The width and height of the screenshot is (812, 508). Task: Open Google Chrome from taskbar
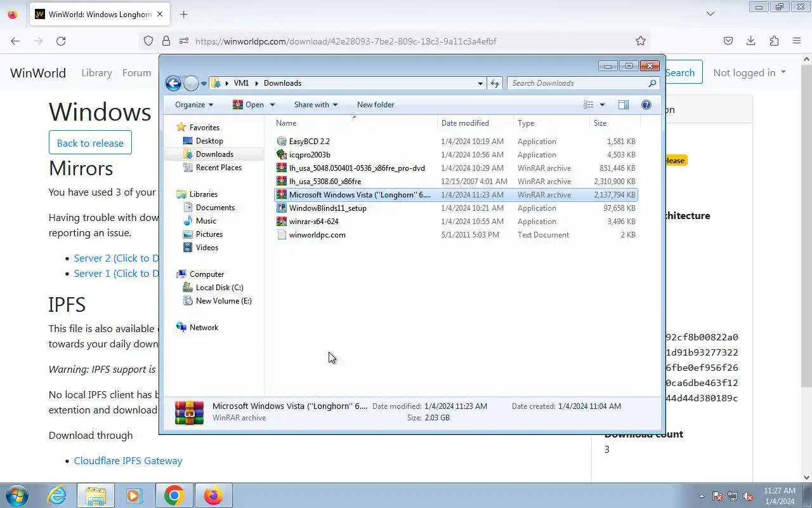(174, 496)
